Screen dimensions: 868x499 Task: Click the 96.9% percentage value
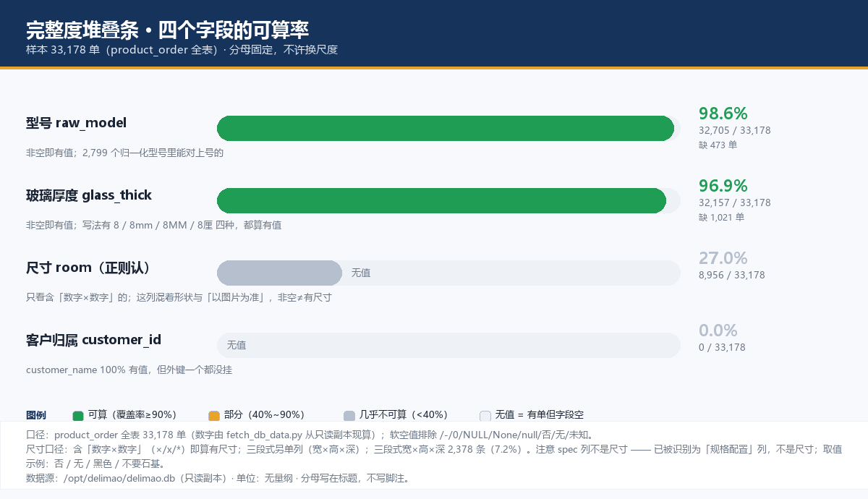click(723, 186)
